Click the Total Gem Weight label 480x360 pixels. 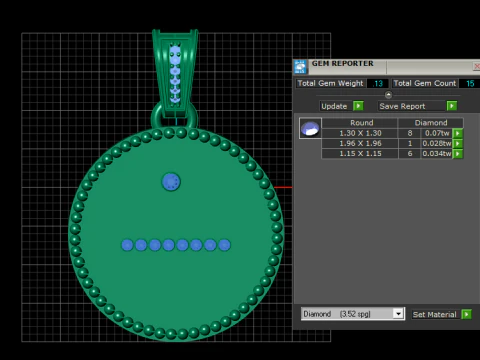pos(330,83)
